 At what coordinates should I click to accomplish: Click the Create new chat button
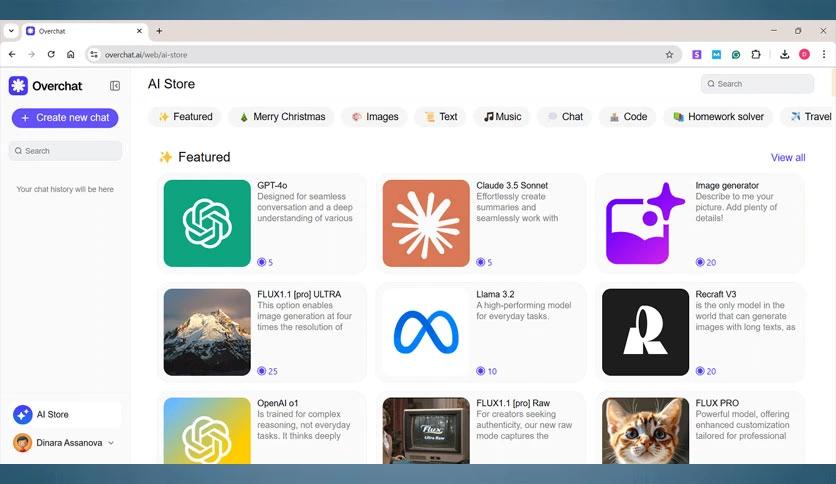click(x=65, y=118)
